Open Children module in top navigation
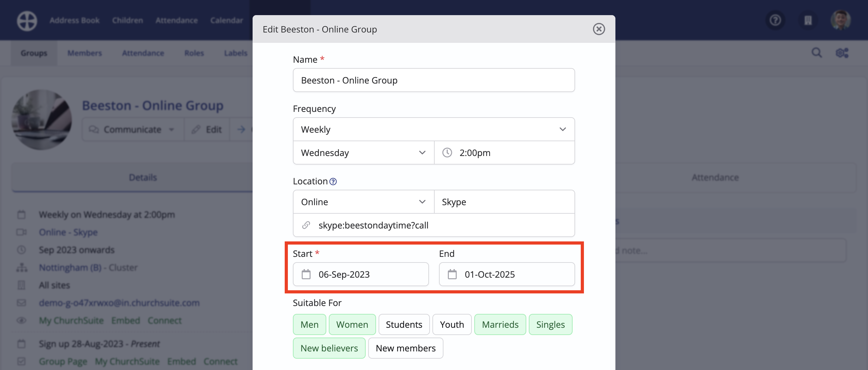This screenshot has width=868, height=370. 128,20
